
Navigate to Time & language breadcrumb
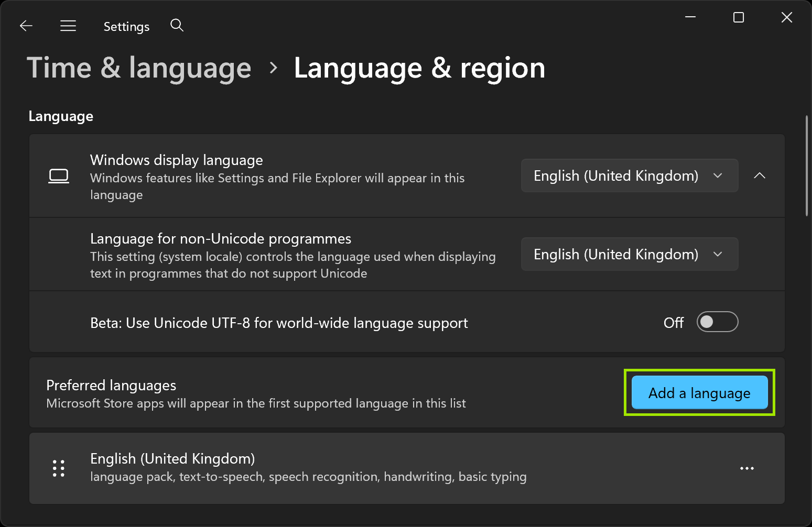139,68
